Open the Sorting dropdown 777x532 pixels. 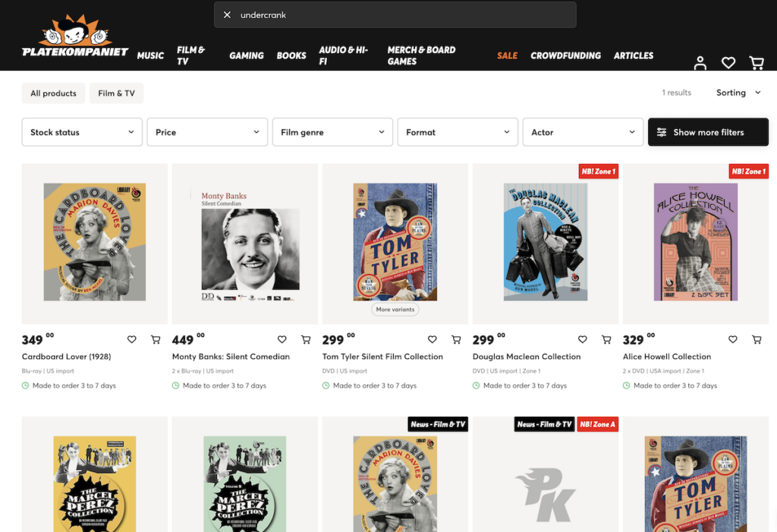coord(738,93)
